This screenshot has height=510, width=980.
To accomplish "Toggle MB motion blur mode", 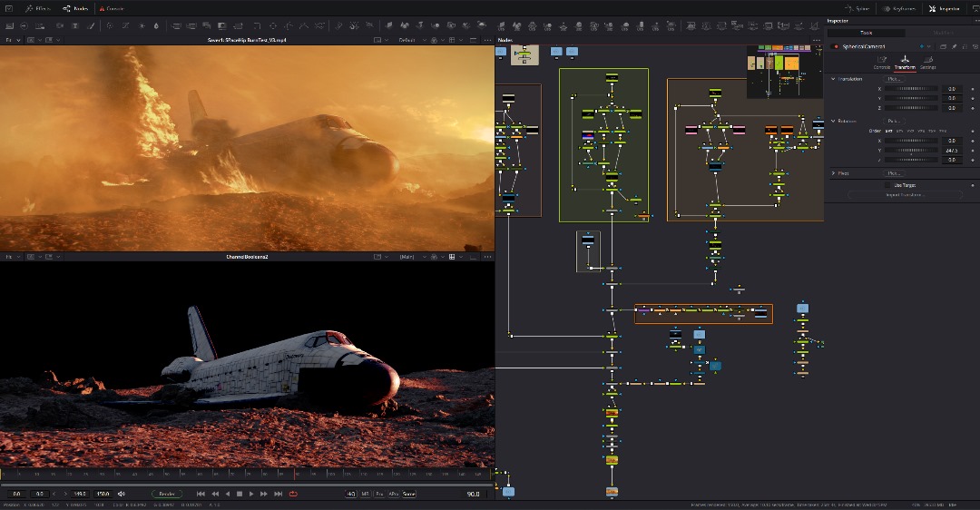I will coord(365,494).
